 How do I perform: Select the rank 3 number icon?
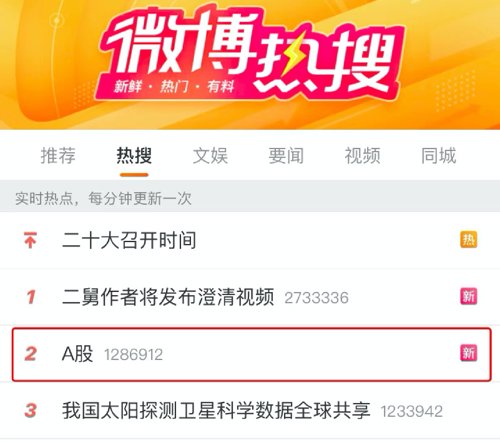(31, 410)
